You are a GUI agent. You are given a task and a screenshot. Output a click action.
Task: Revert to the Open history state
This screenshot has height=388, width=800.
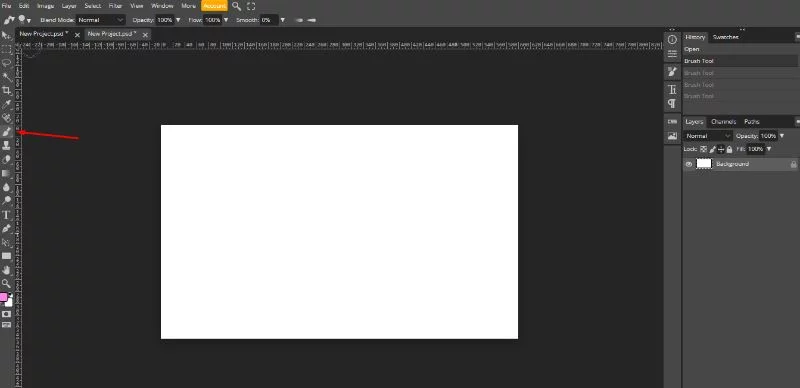[740, 50]
